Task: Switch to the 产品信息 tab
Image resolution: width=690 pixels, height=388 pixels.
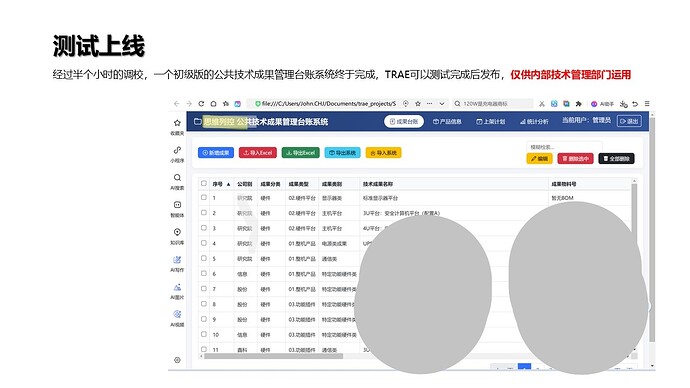Action: click(x=447, y=121)
